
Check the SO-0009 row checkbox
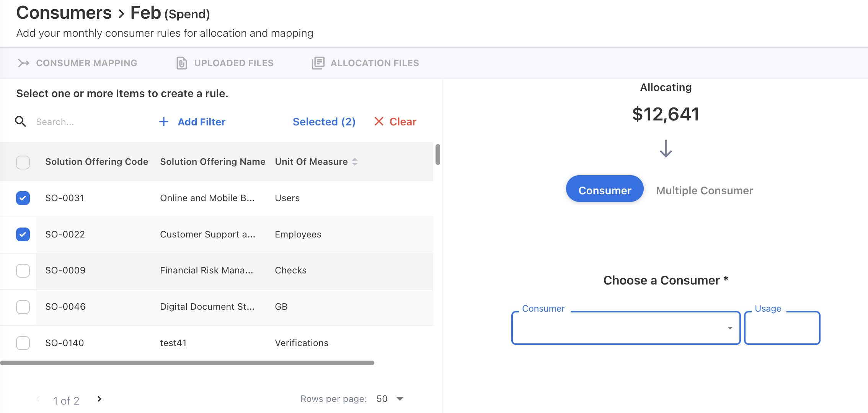coord(23,270)
